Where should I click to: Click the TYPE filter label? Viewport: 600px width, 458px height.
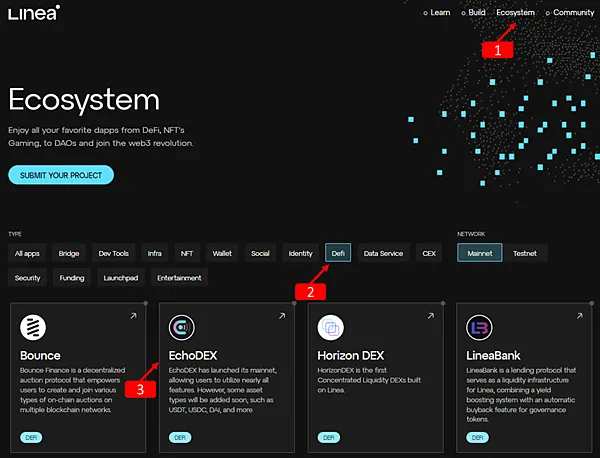pyautogui.click(x=15, y=234)
